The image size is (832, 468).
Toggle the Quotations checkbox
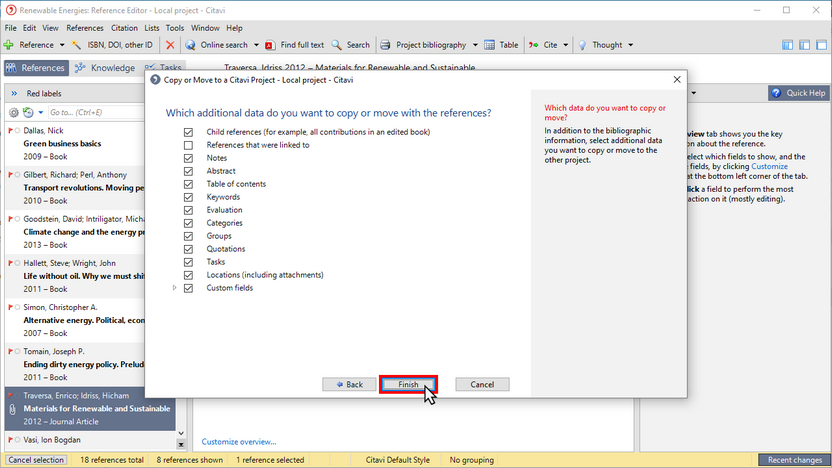click(x=188, y=249)
